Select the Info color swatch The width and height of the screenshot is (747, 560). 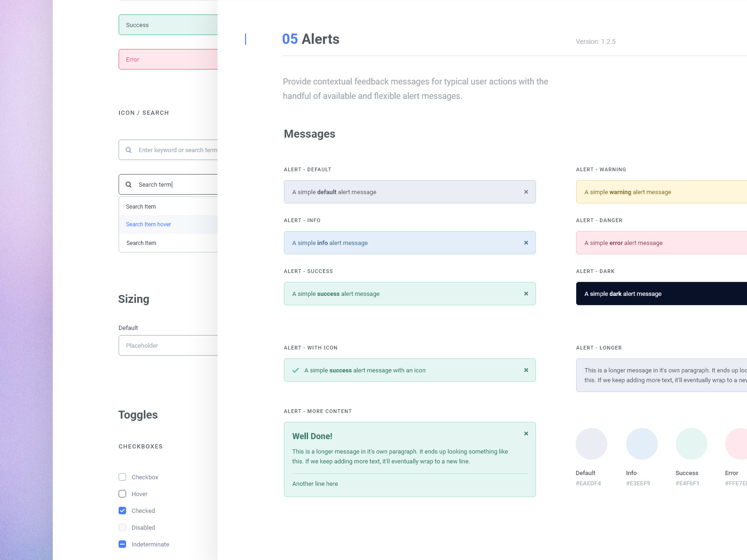click(x=642, y=444)
